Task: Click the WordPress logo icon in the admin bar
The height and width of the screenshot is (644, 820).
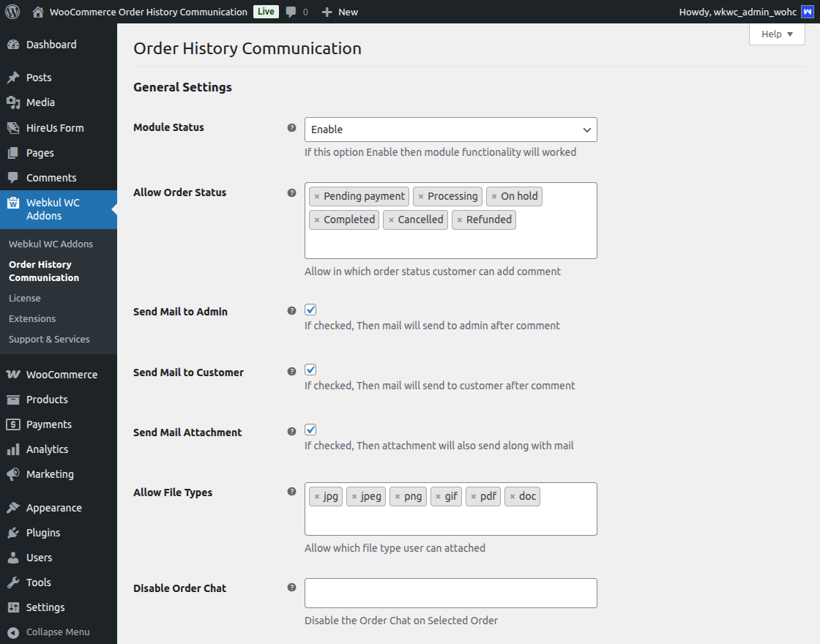Action: click(x=12, y=12)
